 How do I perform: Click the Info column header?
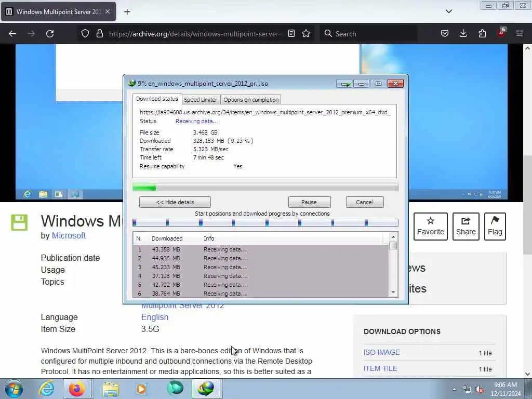coord(209,238)
